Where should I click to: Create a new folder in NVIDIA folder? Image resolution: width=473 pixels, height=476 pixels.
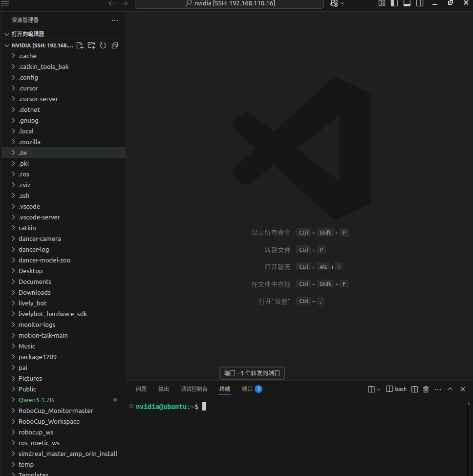point(91,45)
